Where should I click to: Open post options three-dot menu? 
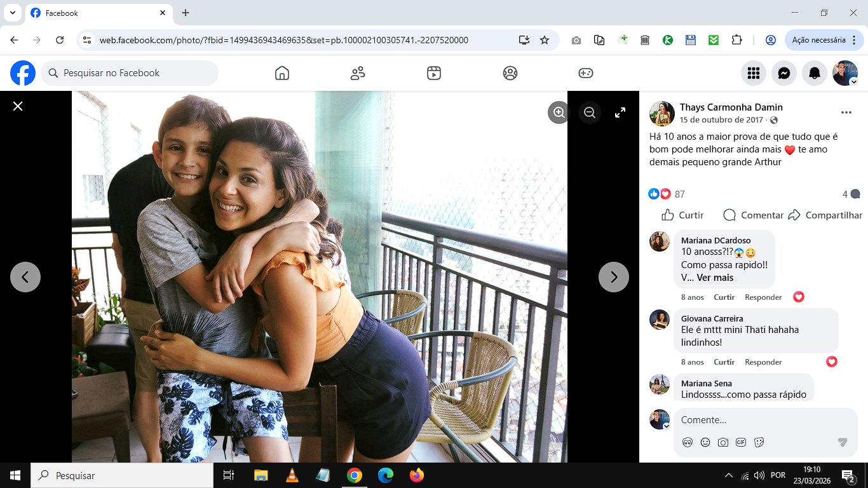[846, 112]
